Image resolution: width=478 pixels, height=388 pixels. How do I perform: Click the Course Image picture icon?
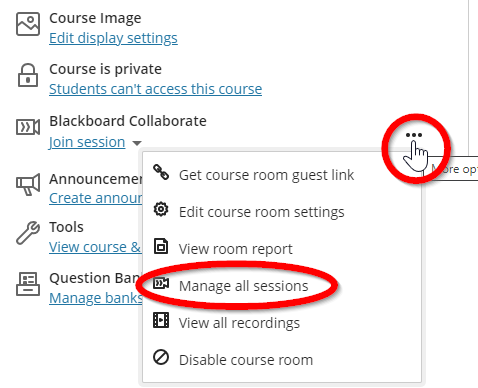pos(28,24)
